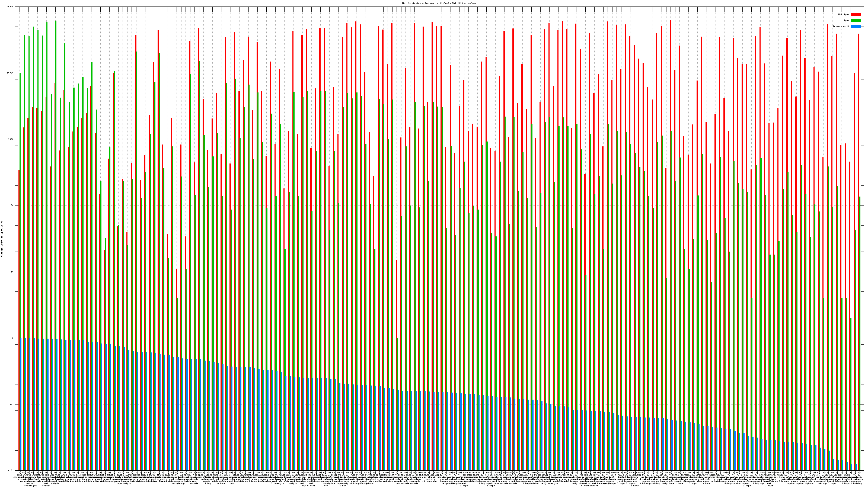Select the "Not Spam" legend label text
This screenshot has width=868, height=488.
coord(844,14)
